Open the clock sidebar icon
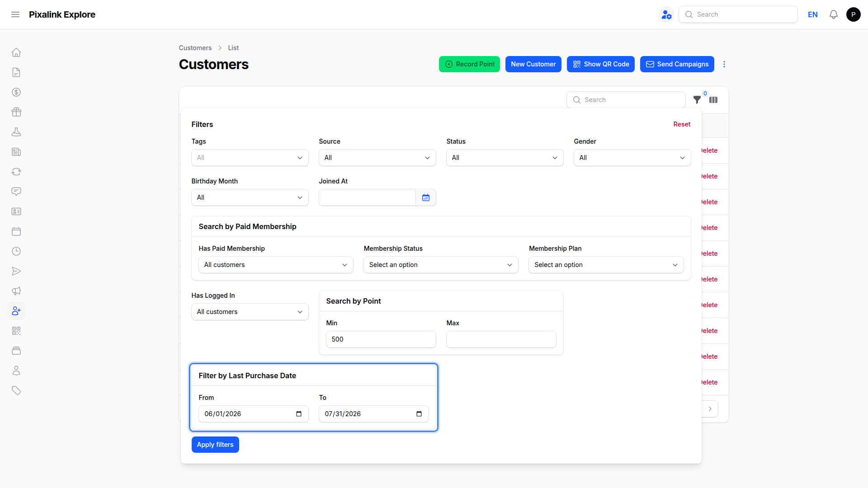Screen dimensions: 868x488 click(x=16, y=251)
